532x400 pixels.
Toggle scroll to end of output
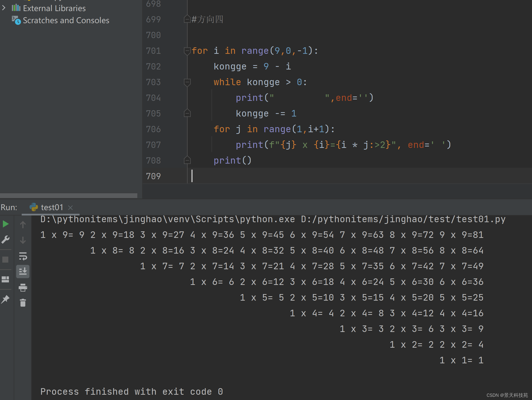(x=23, y=271)
